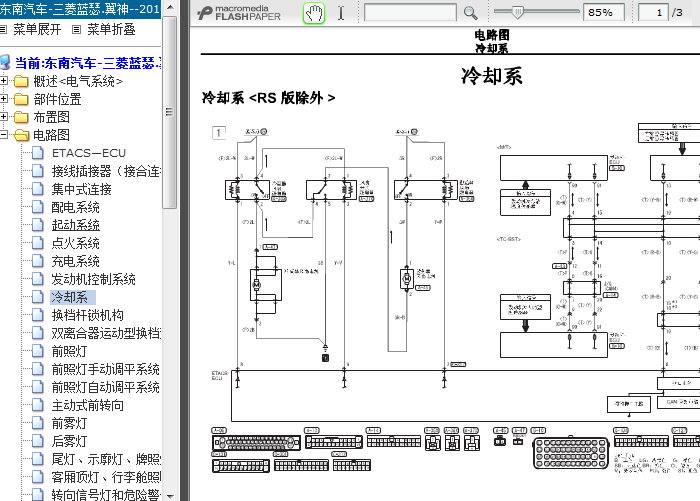Open the 前照灯手动调平系统 page
Screen dimensions: 700x501
pos(105,369)
